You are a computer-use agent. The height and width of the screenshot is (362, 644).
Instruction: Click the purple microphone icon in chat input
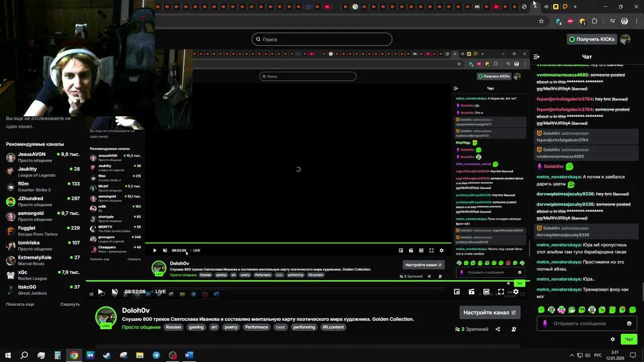point(545,323)
